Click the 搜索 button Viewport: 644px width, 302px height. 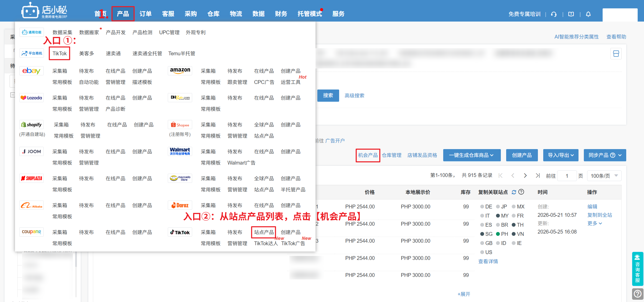(328, 96)
